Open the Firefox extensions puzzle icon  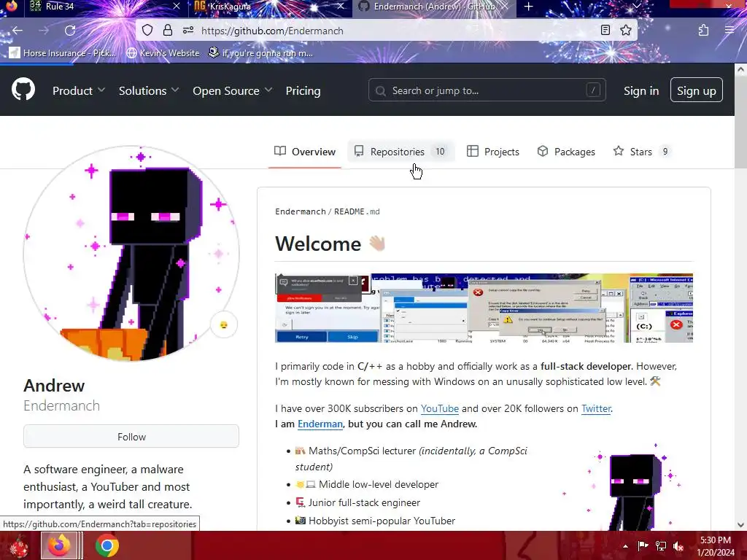coord(704,31)
